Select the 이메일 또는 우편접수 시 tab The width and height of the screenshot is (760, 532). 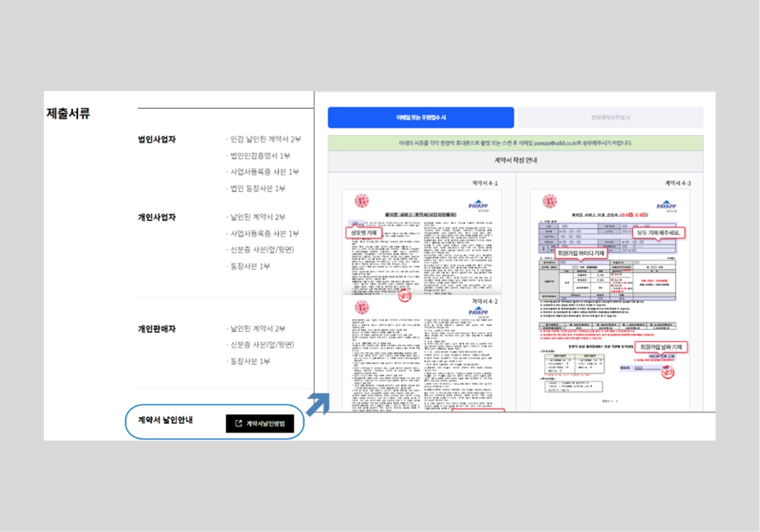[421, 118]
